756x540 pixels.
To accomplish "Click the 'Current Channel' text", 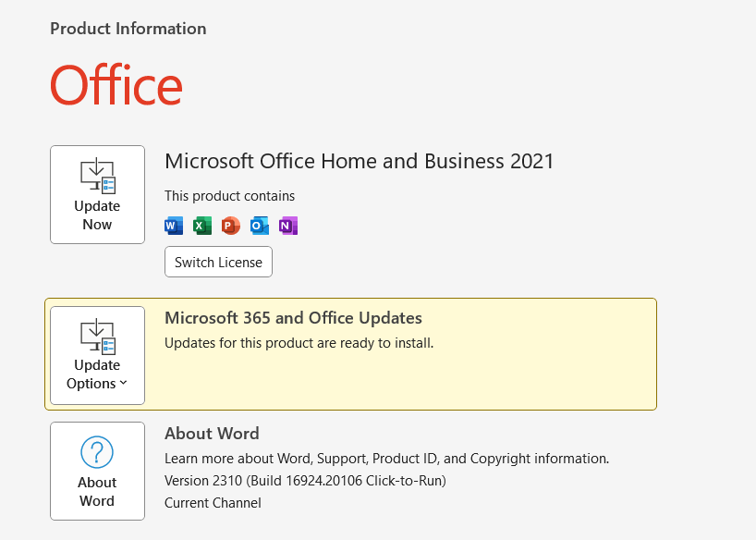I will click(213, 503).
